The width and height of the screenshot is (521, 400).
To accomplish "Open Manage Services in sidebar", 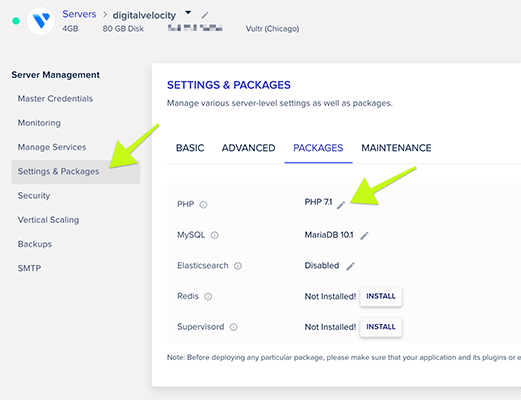I will [52, 147].
